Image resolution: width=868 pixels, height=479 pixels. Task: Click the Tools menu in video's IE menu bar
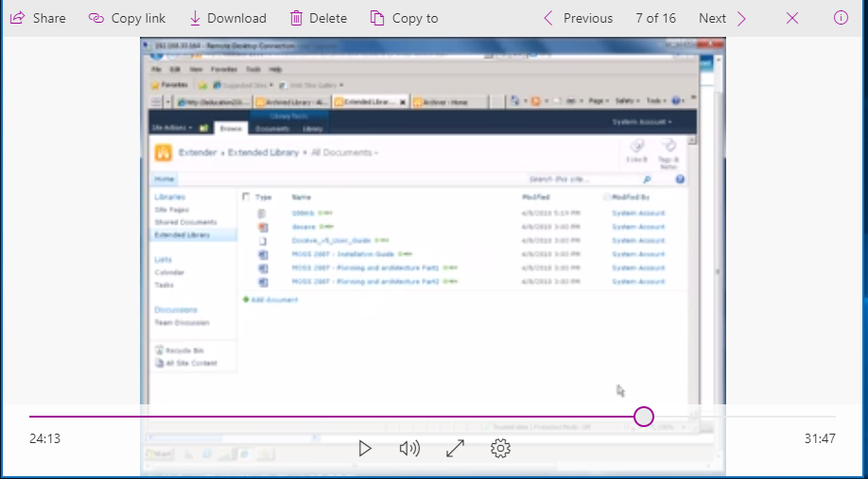[253, 70]
